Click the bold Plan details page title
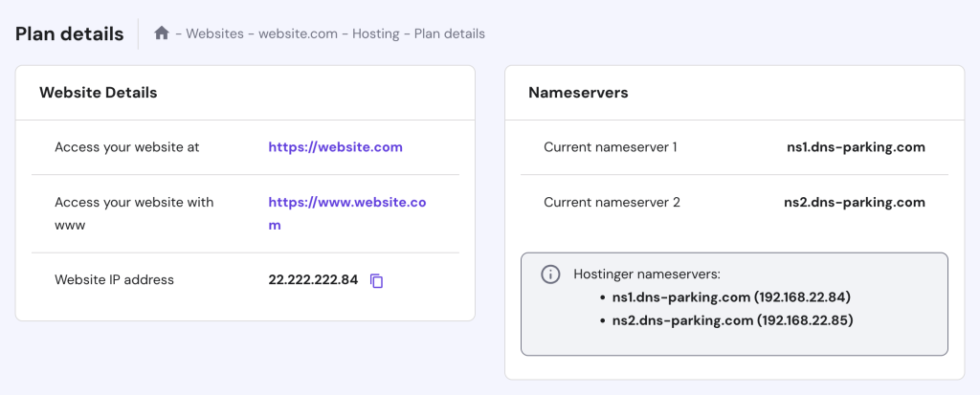The width and height of the screenshot is (980, 395). pyautogui.click(x=70, y=33)
